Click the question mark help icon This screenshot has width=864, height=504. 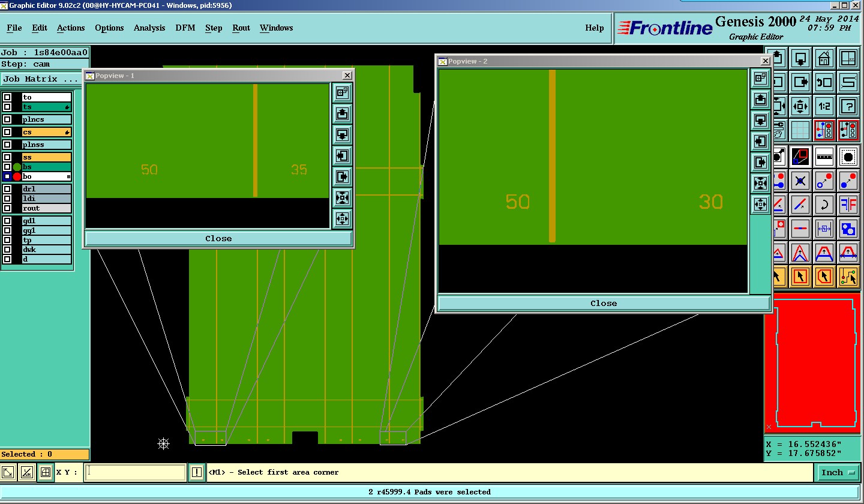pyautogui.click(x=848, y=107)
